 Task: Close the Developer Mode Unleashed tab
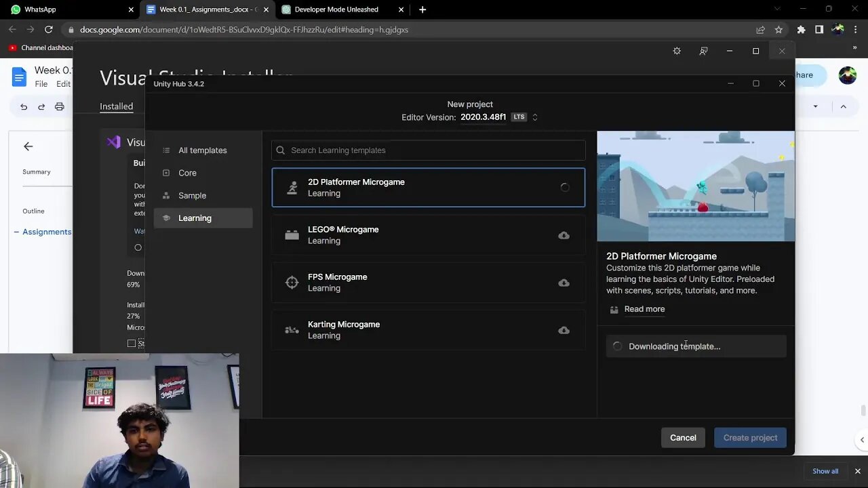point(401,9)
